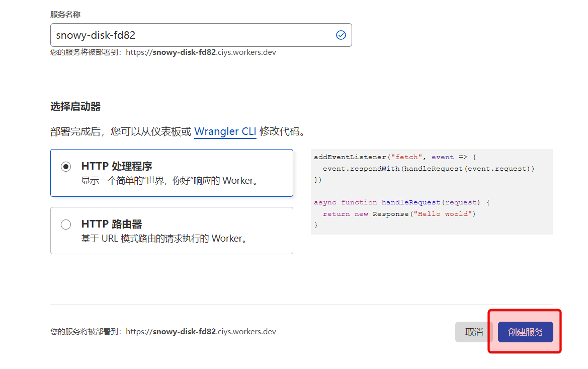This screenshot has width=588, height=369.
Task: Click the deployment URL below the name field
Action: [201, 52]
